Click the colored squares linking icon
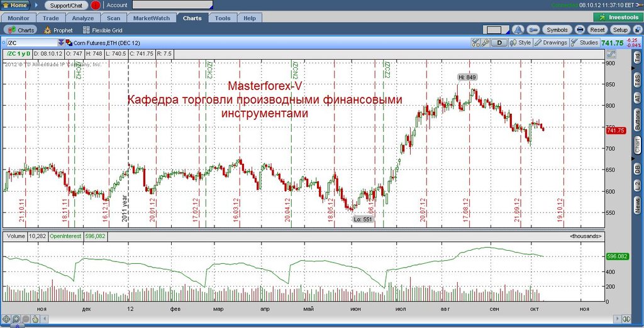The width and height of the screenshot is (644, 328). pyautogui.click(x=69, y=43)
